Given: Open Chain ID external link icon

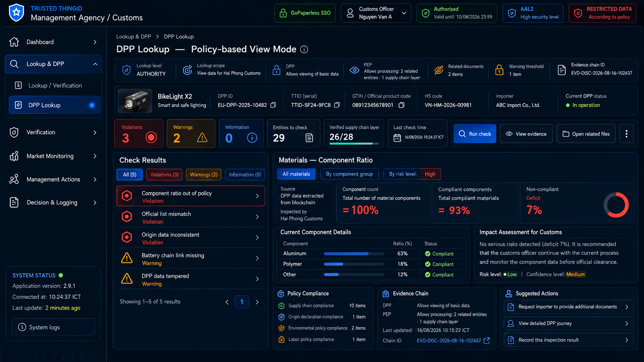Looking at the screenshot, I should (x=487, y=340).
